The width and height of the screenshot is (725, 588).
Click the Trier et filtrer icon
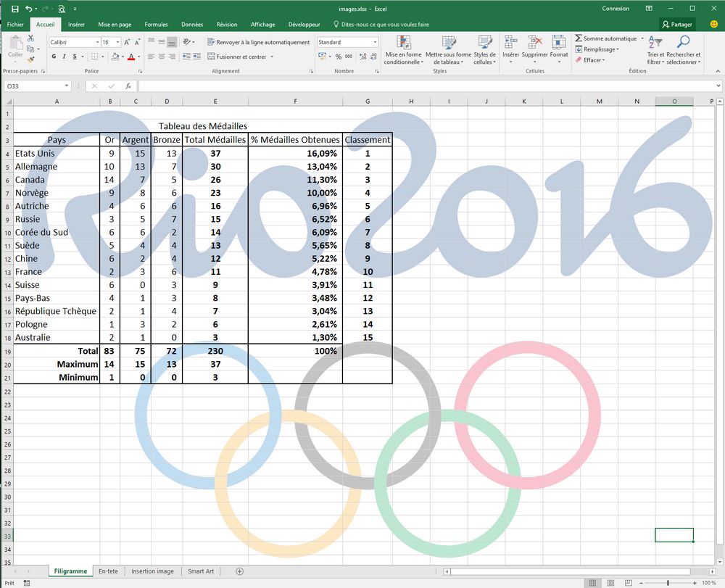pos(655,49)
